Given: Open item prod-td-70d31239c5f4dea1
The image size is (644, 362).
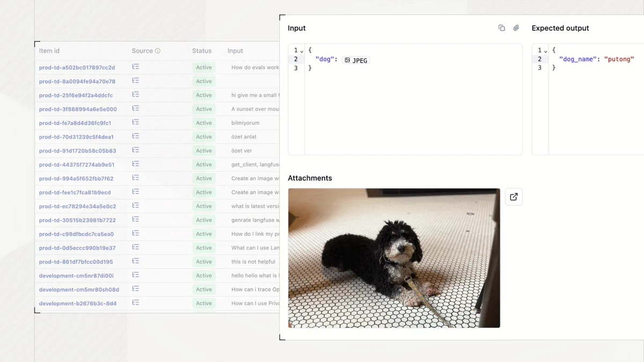Looking at the screenshot, I should pyautogui.click(x=76, y=137).
